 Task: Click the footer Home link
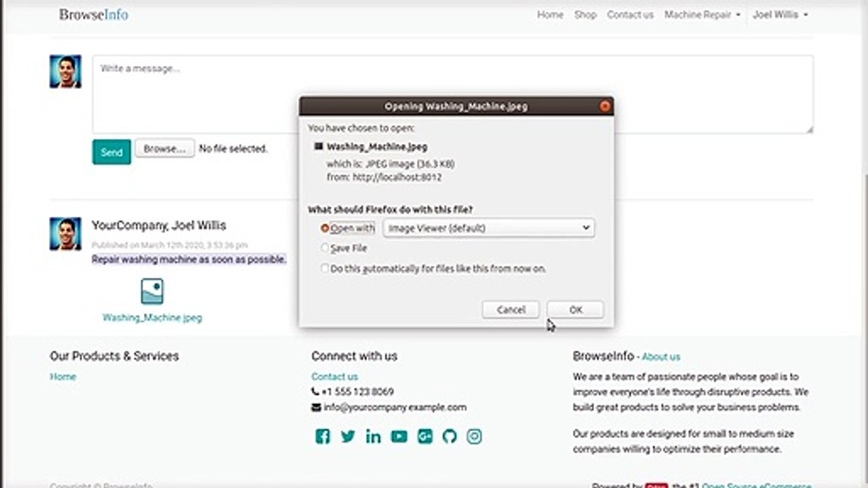[62, 377]
